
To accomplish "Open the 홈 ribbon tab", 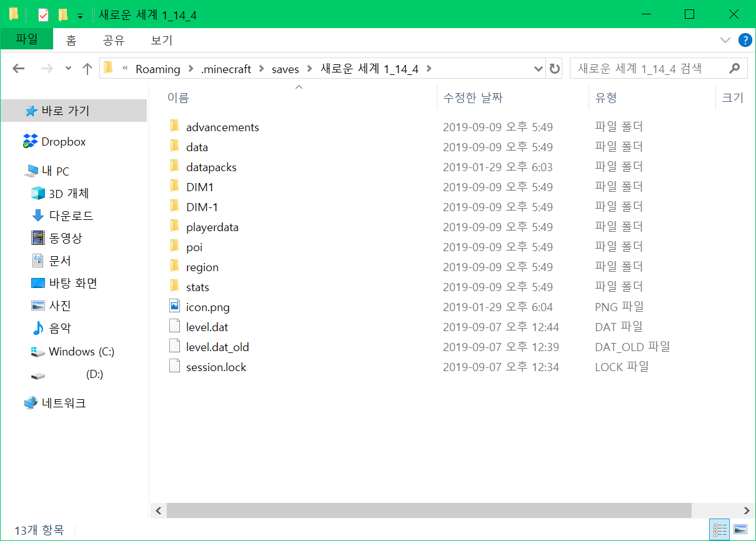I will [71, 40].
